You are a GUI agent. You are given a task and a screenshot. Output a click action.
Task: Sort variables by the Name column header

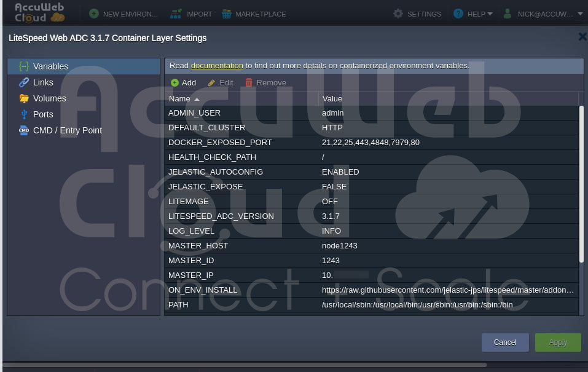point(179,98)
